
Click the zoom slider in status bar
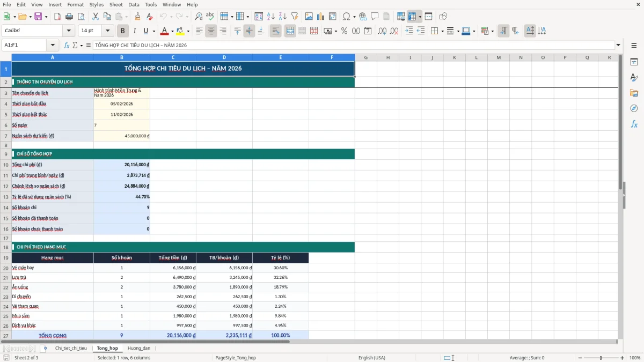pos(601,358)
